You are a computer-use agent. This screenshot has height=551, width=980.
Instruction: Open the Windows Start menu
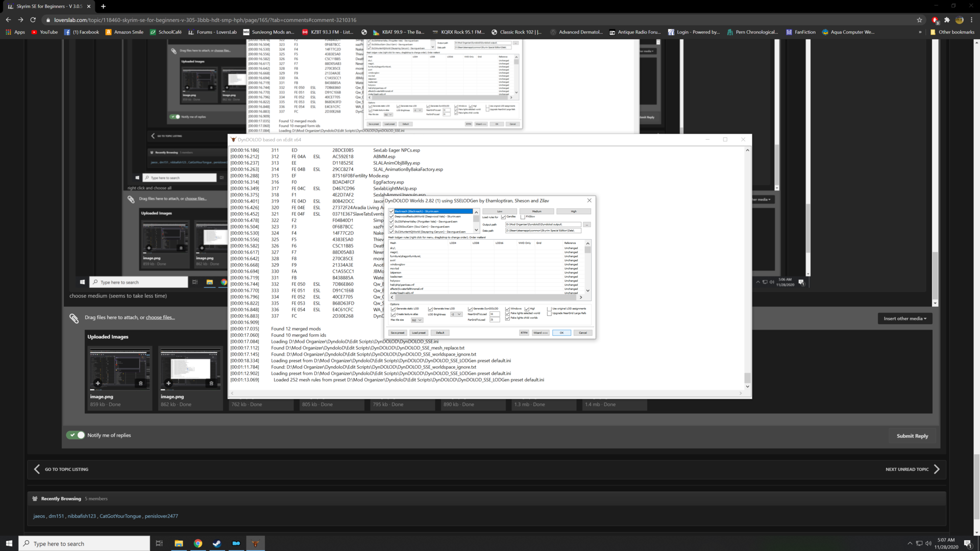[x=9, y=543]
